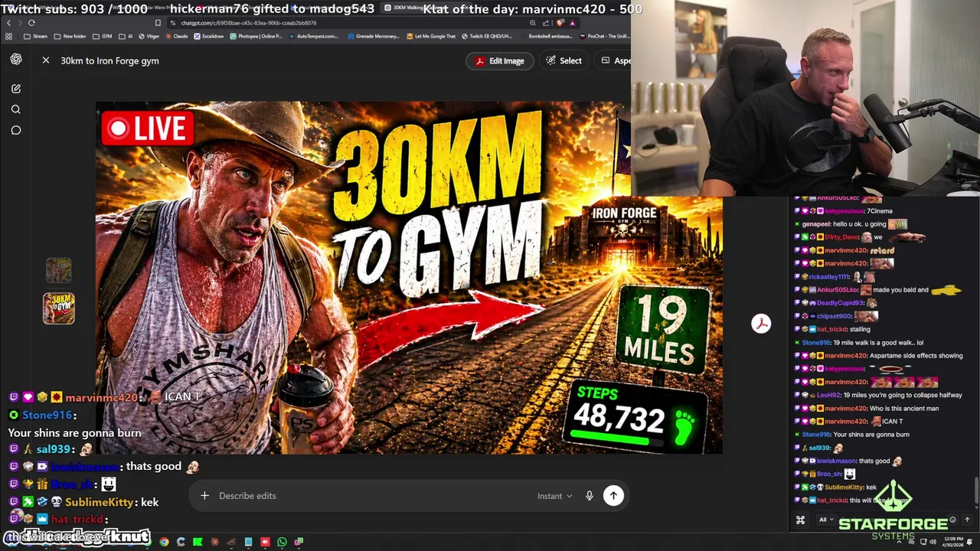The width and height of the screenshot is (980, 551).
Task: Activate the microphone dictation icon
Action: 590,496
